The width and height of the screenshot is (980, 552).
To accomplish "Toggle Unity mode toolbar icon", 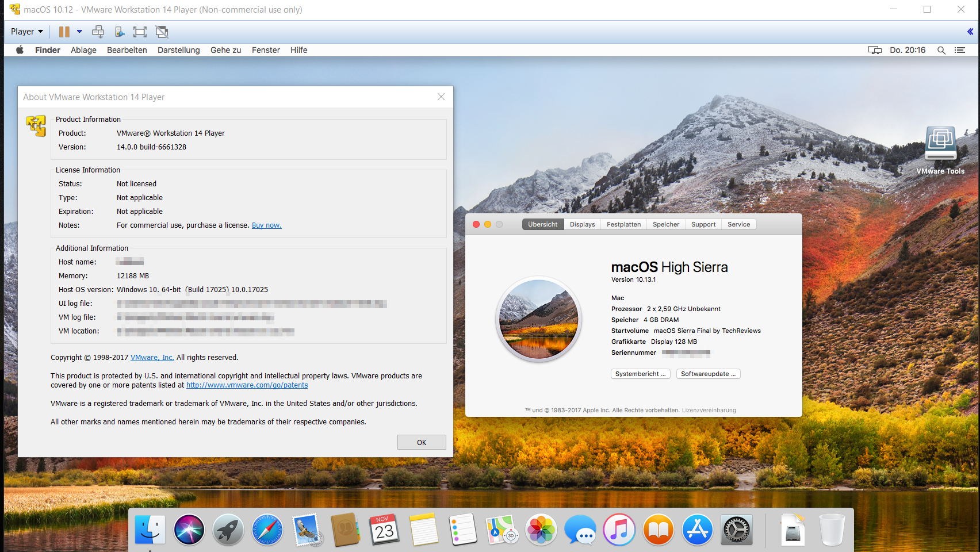I will tap(162, 32).
